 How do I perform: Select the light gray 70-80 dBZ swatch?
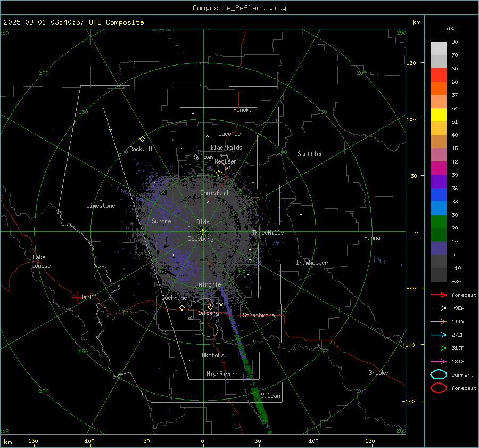[x=439, y=48]
